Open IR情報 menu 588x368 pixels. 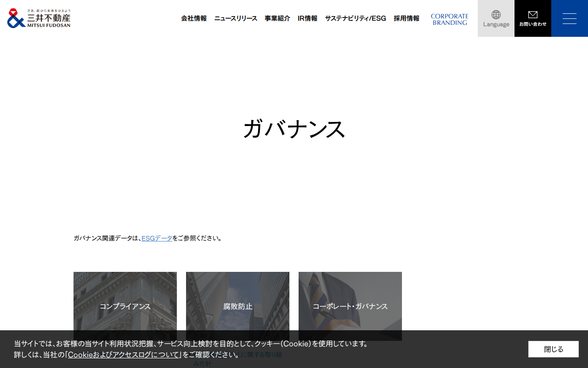click(307, 18)
